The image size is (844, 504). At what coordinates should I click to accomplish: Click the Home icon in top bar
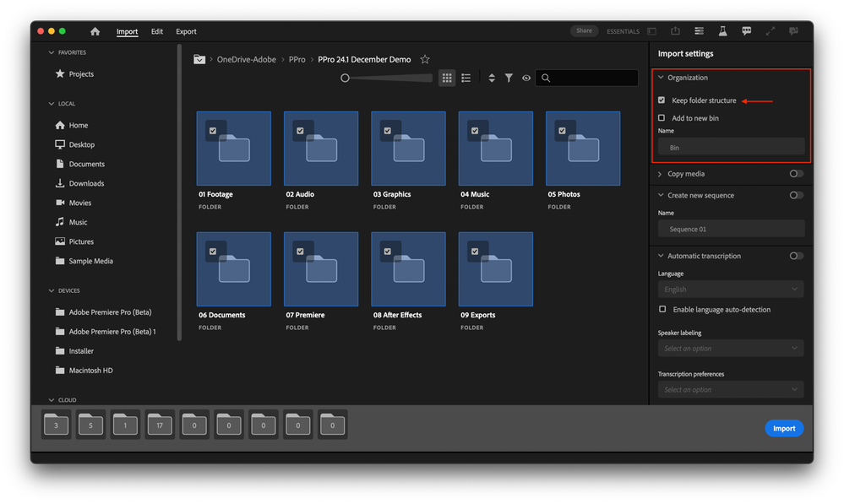pyautogui.click(x=95, y=31)
